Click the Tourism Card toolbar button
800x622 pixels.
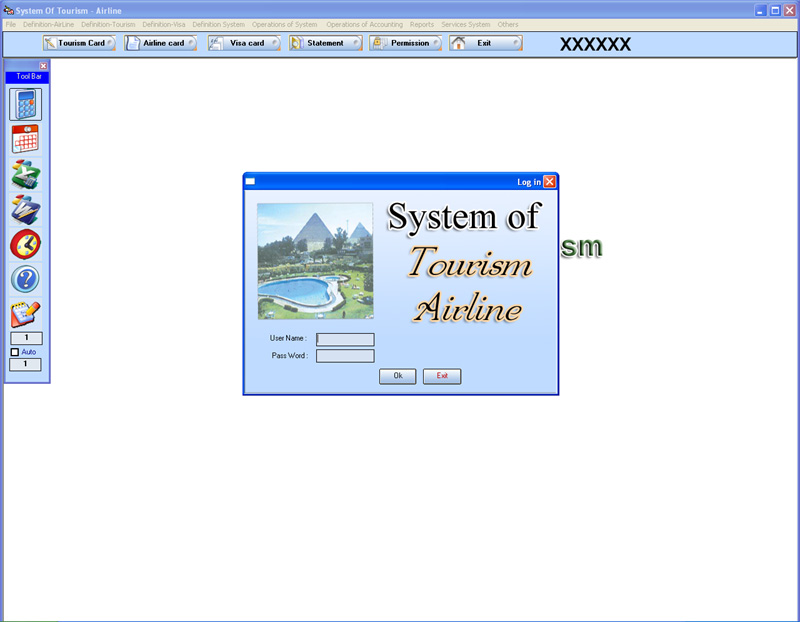pos(80,43)
